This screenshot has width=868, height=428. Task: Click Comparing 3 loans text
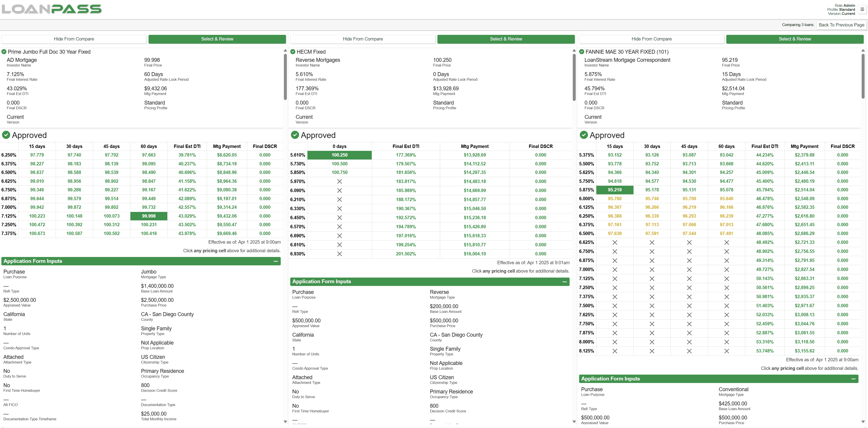tap(798, 25)
